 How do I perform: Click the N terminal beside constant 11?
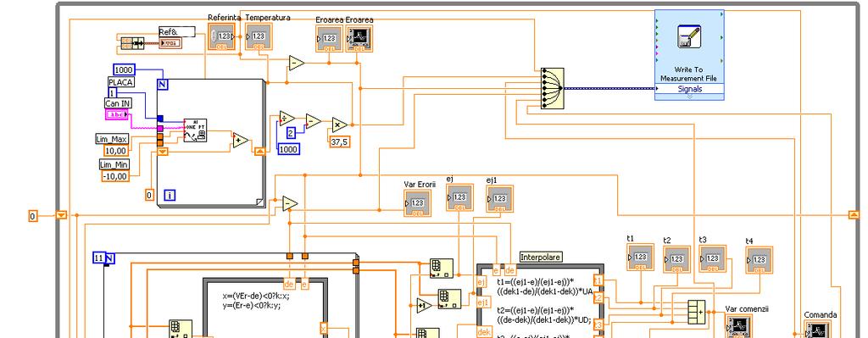(x=109, y=258)
